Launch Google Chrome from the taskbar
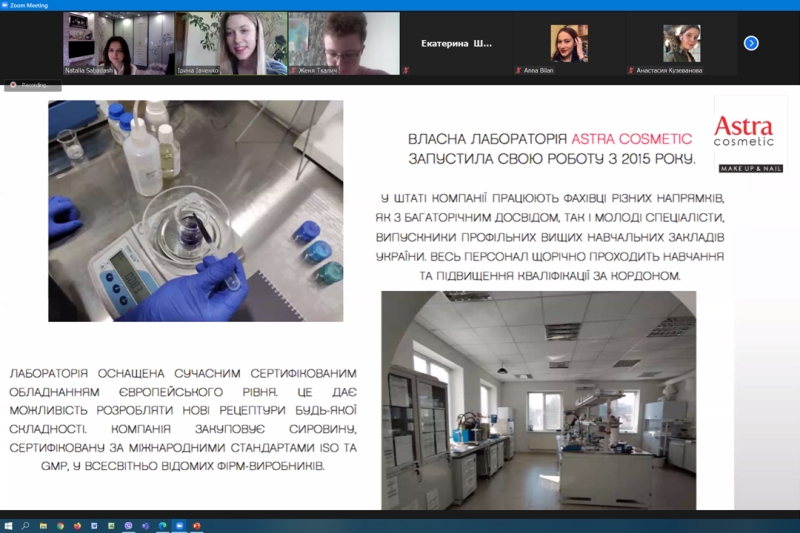The width and height of the screenshot is (800, 533). [60, 526]
